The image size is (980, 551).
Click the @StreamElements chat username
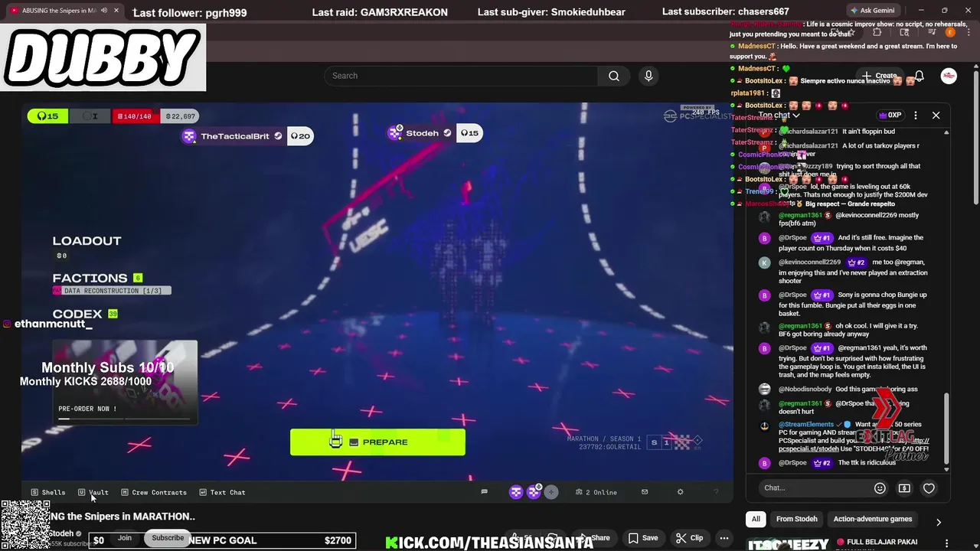(x=806, y=424)
